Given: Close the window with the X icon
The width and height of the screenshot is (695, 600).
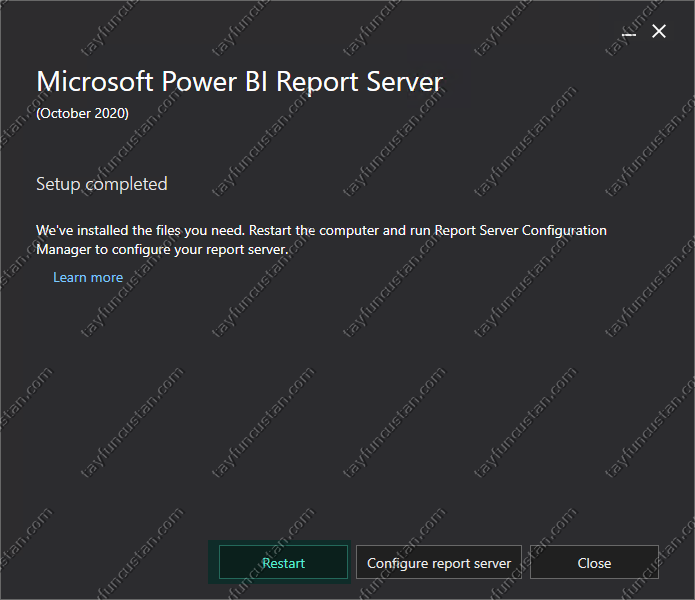Looking at the screenshot, I should click(x=659, y=31).
